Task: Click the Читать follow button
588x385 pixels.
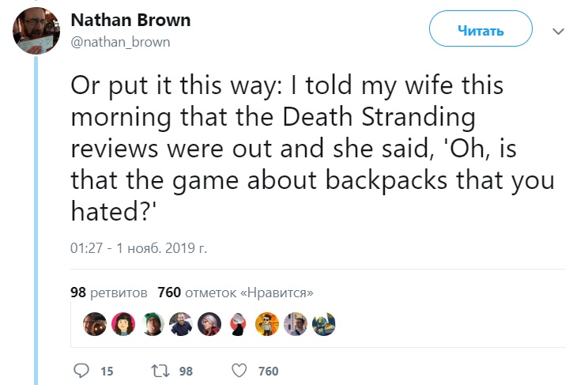Action: [x=481, y=32]
